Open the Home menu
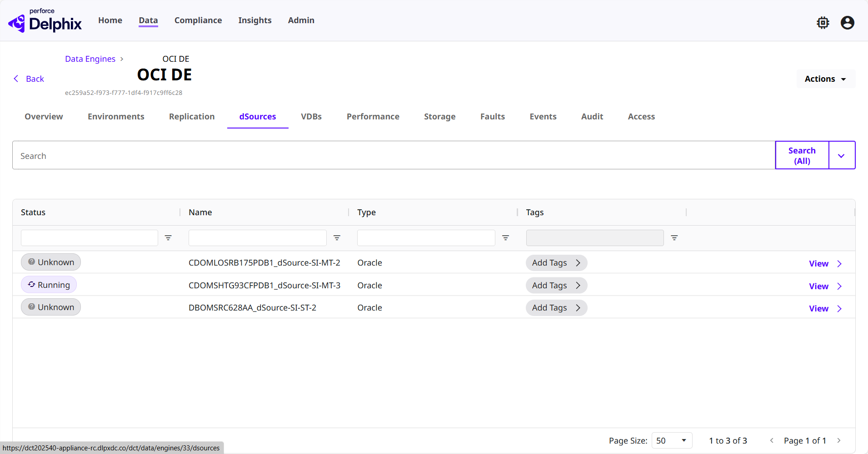This screenshot has width=868, height=454. tap(110, 20)
